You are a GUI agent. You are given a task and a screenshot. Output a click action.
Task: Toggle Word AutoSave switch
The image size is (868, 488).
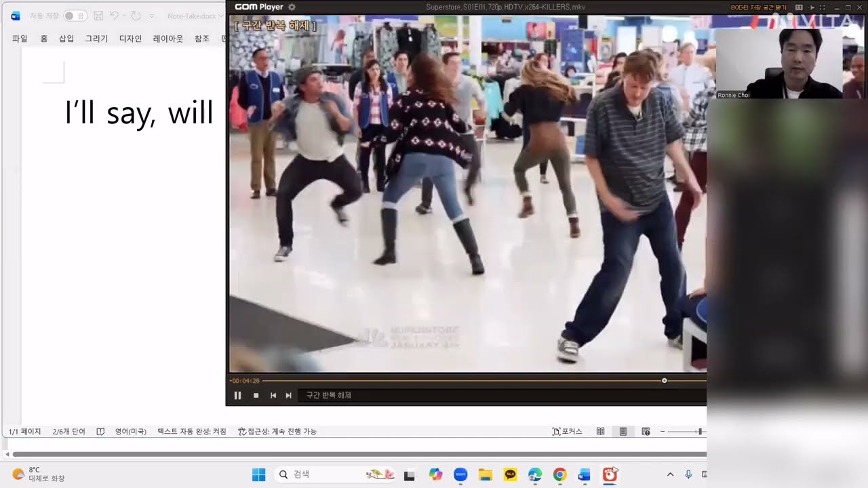click(x=75, y=16)
